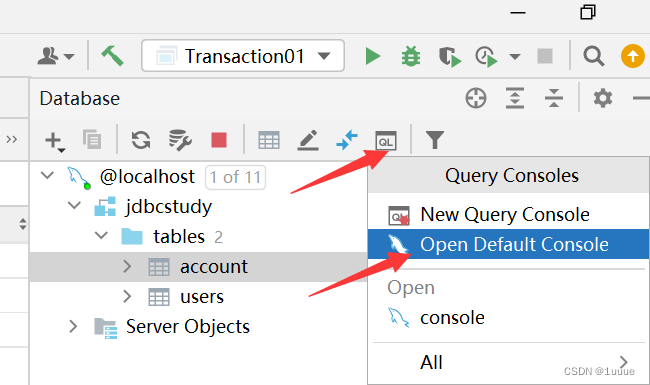Click the locate target crosshair icon

pyautogui.click(x=476, y=98)
